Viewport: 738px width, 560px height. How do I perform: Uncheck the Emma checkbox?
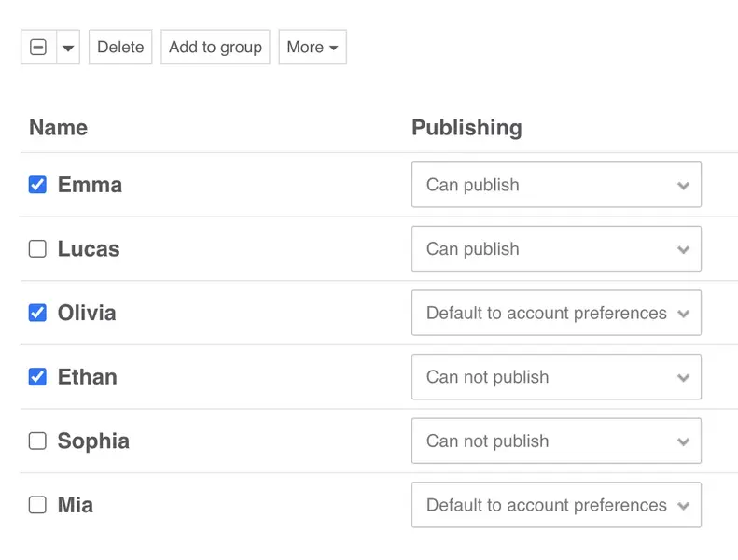click(37, 185)
